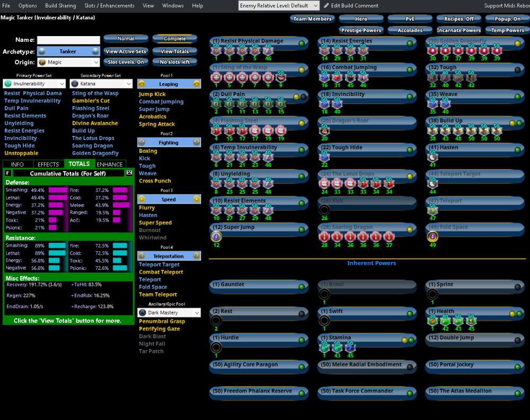Toggle the Tough power's dark indicator
The width and height of the screenshot is (530, 420).
[x=518, y=70]
